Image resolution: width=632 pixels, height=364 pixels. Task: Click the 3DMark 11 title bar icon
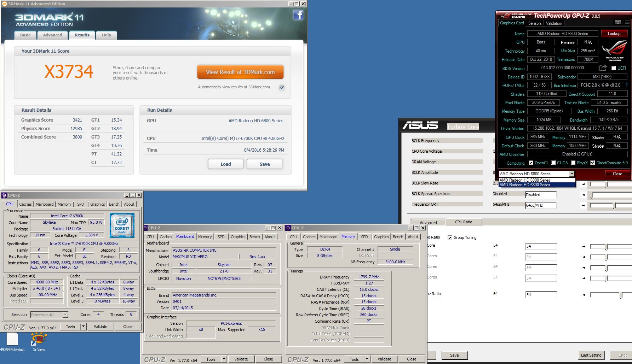coord(5,4)
